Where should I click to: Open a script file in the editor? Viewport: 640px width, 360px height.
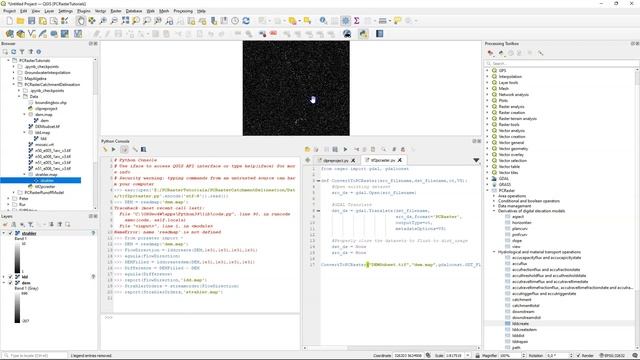307,149
